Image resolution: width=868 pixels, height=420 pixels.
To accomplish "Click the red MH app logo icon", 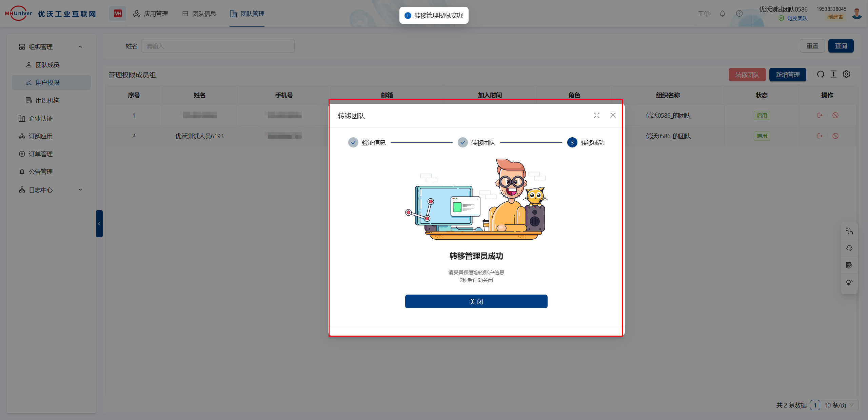I will pyautogui.click(x=117, y=14).
